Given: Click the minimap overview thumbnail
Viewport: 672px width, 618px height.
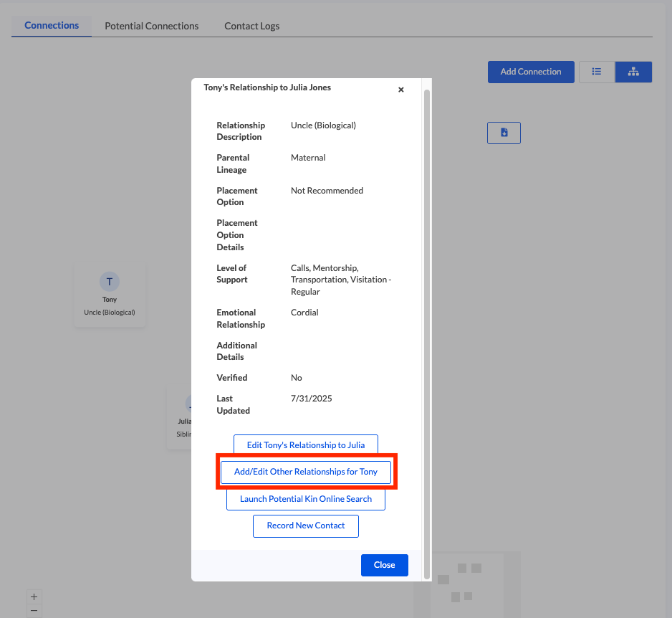Looking at the screenshot, I should pos(467,584).
